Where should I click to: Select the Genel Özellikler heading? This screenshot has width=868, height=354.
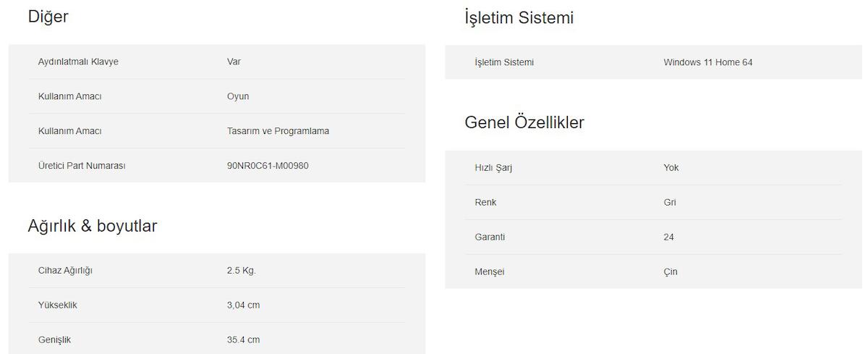(x=524, y=122)
